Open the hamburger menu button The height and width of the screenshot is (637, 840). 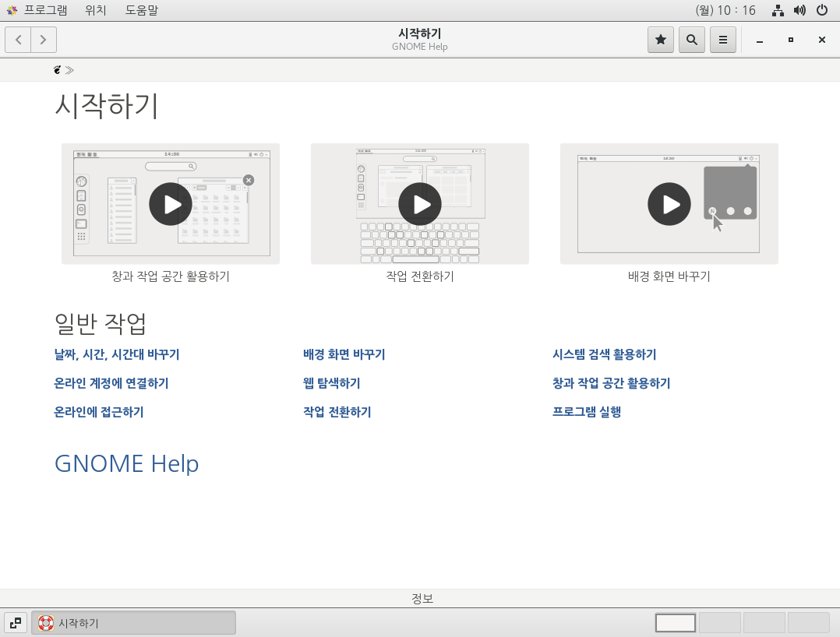tap(722, 40)
